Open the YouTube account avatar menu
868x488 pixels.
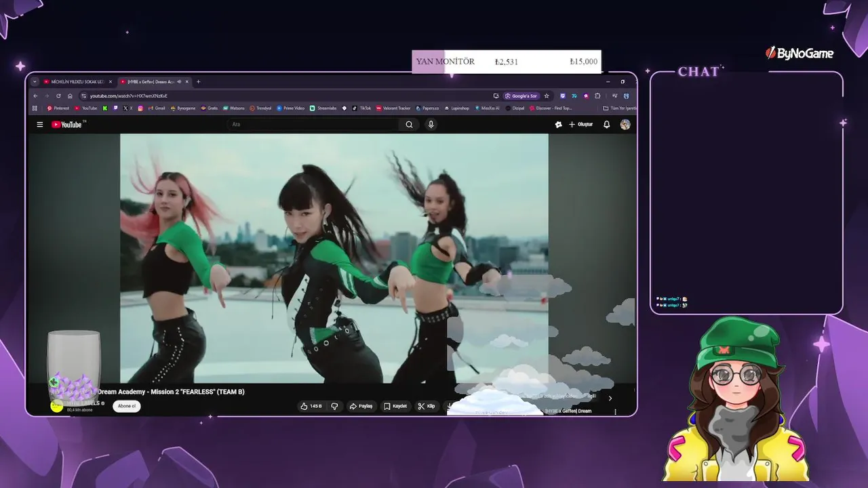click(625, 125)
